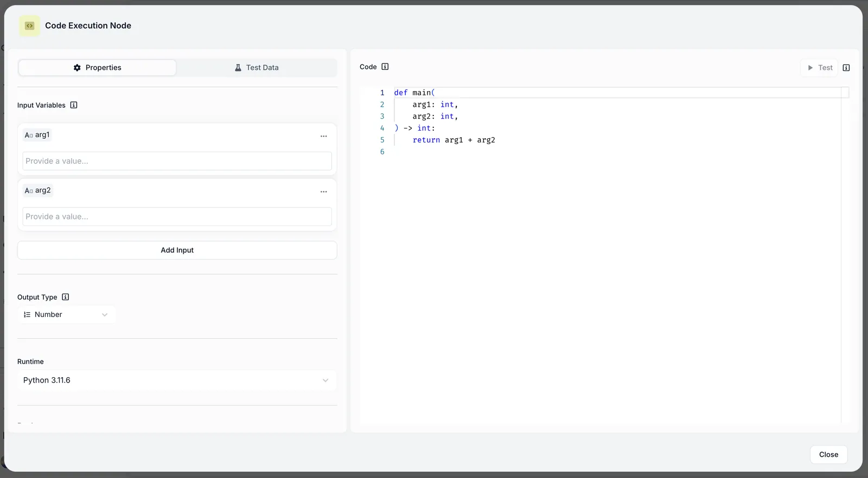Screen dimensions: 868x478
Task: Click the 'arg1: int,' code line
Action: [x=435, y=105]
